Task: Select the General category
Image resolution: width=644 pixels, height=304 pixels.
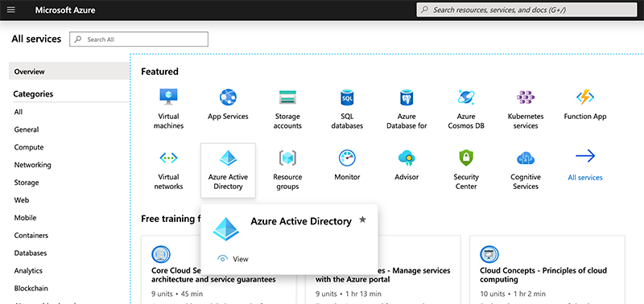Action: pyautogui.click(x=27, y=129)
